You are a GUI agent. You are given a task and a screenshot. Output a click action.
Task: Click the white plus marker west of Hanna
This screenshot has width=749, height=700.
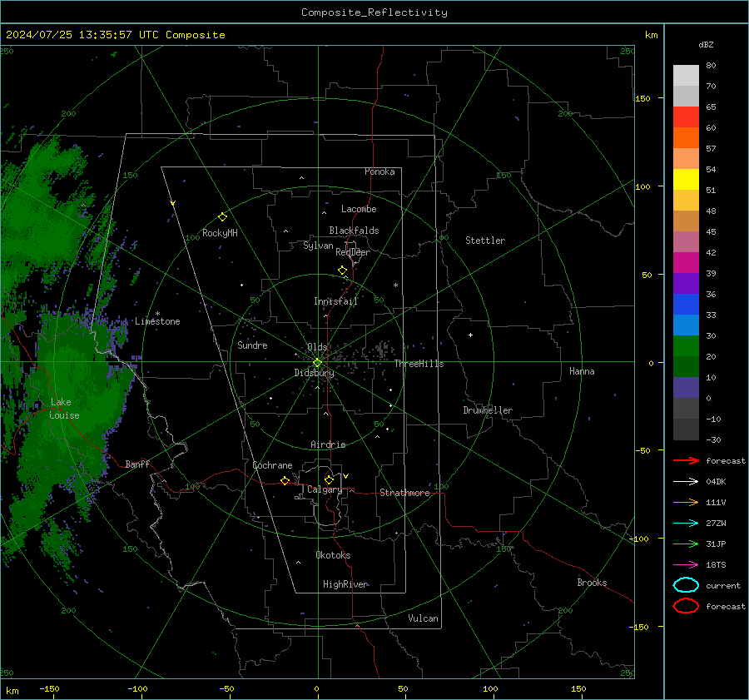coord(470,335)
